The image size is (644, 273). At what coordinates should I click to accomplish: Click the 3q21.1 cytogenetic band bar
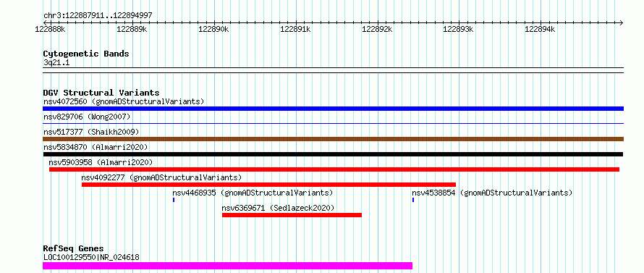333,70
